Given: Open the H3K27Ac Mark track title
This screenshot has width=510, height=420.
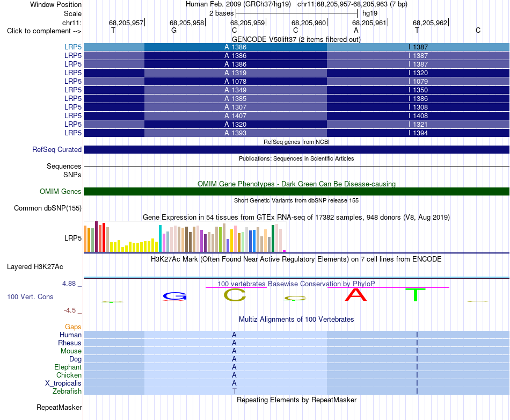Looking at the screenshot, I should click(296, 259).
